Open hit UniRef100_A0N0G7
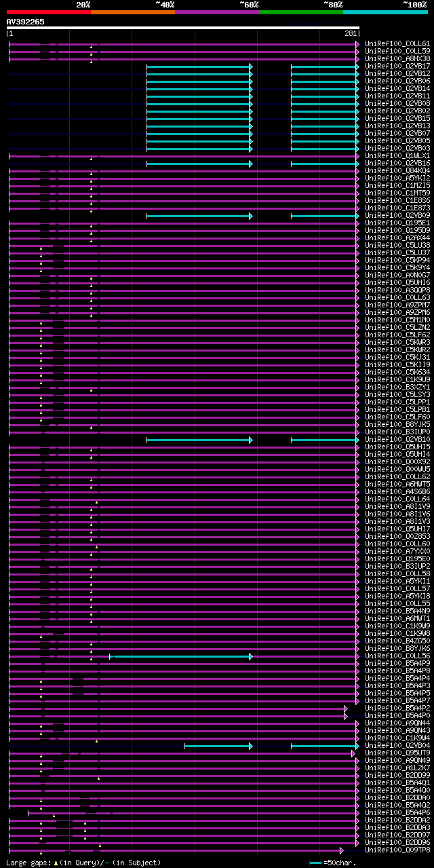 click(397, 275)
